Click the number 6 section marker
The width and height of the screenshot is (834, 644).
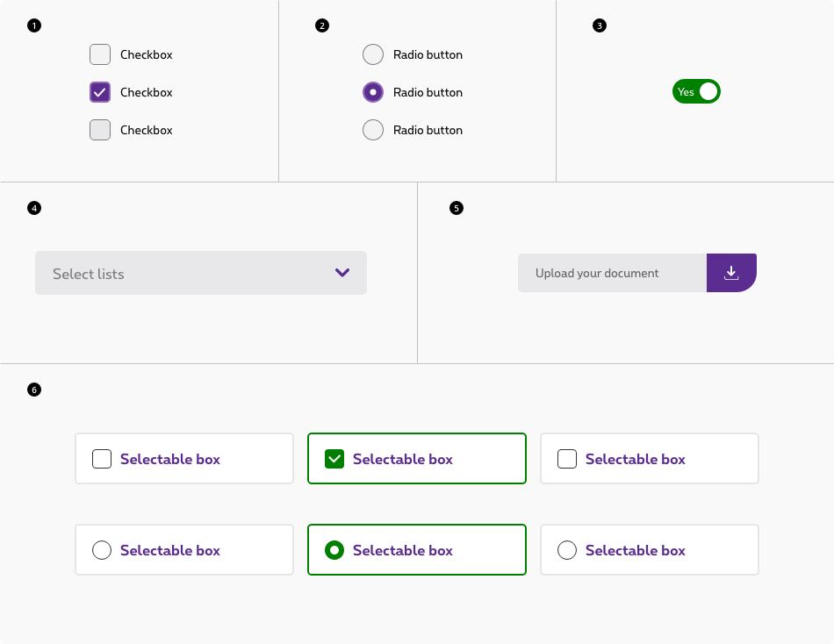click(x=34, y=390)
